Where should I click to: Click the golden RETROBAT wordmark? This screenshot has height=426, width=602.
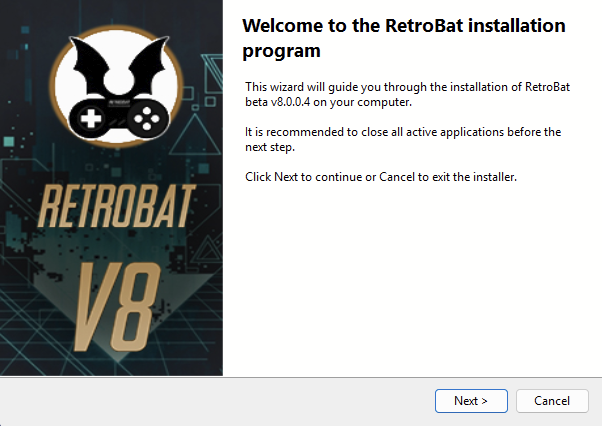pos(111,206)
